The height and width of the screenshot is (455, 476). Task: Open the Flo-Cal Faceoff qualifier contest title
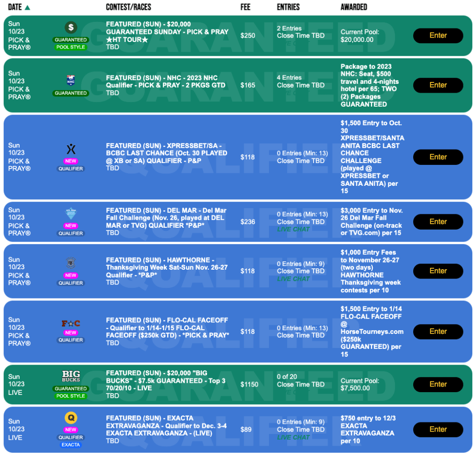coord(167,328)
